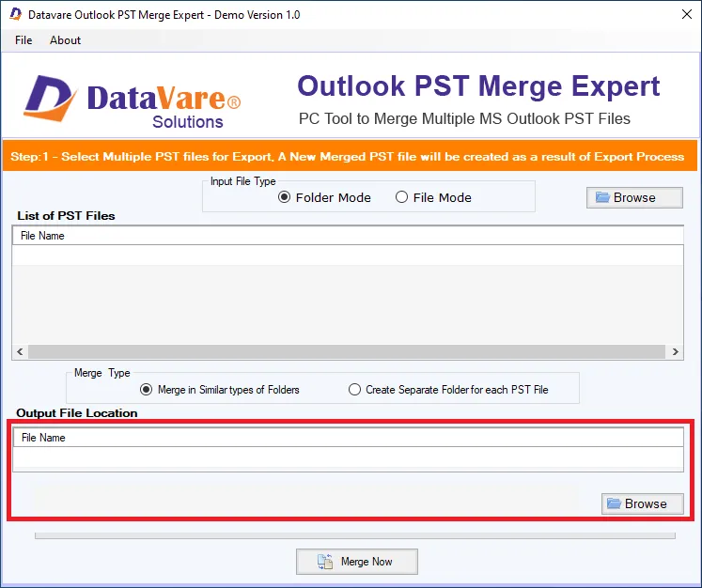Click File Name header in List of PST Files

(x=348, y=236)
